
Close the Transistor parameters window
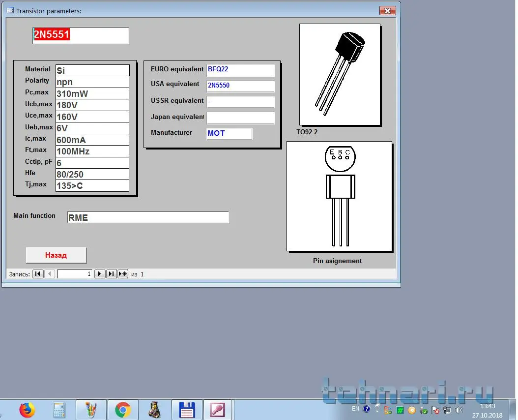coord(387,11)
